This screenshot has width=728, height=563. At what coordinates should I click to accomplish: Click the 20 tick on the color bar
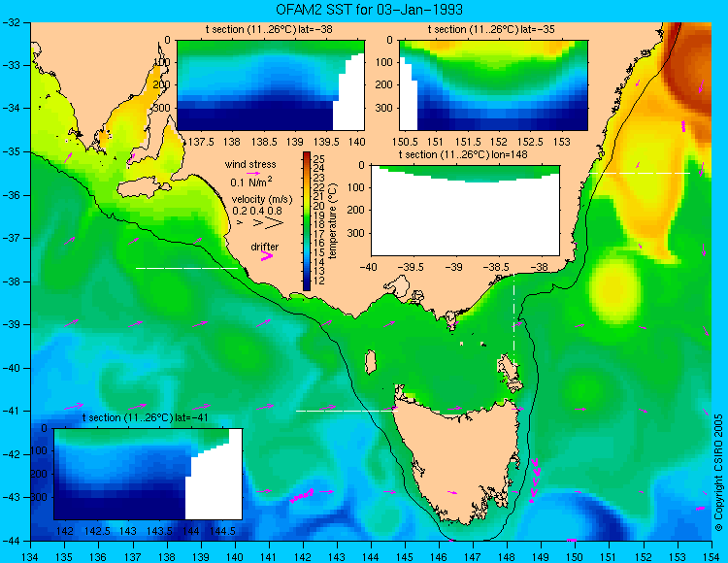coord(319,206)
